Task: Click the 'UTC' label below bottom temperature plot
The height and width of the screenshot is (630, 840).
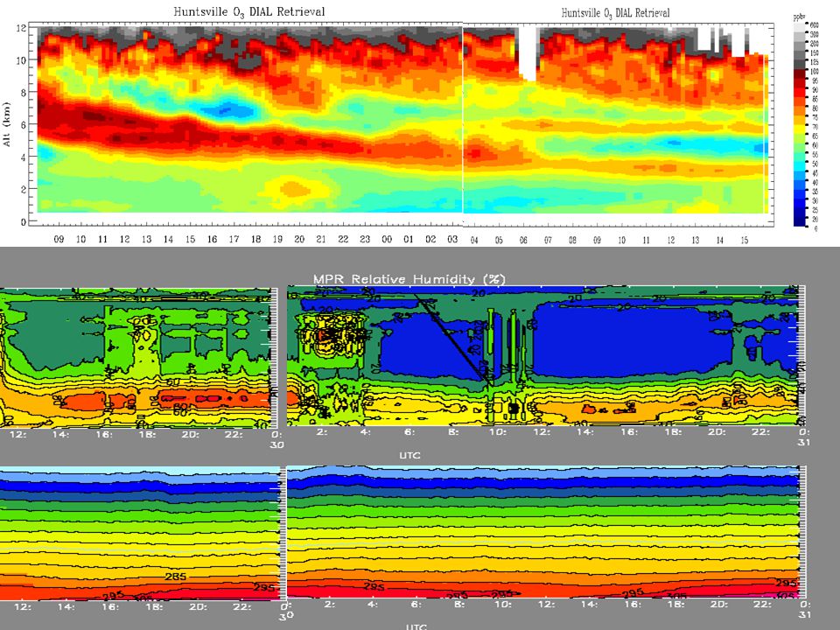Action: (x=416, y=626)
